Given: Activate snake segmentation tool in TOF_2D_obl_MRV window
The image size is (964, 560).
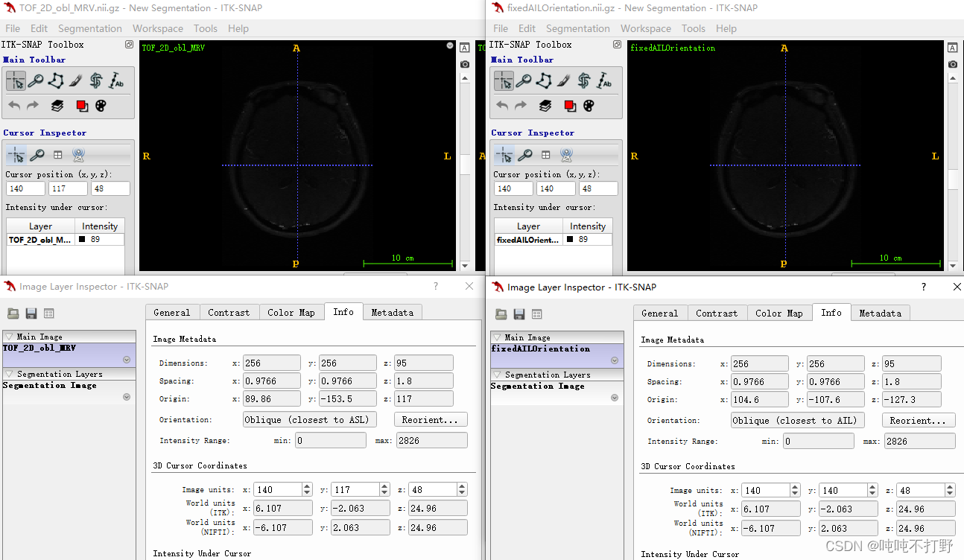Looking at the screenshot, I should coord(96,81).
